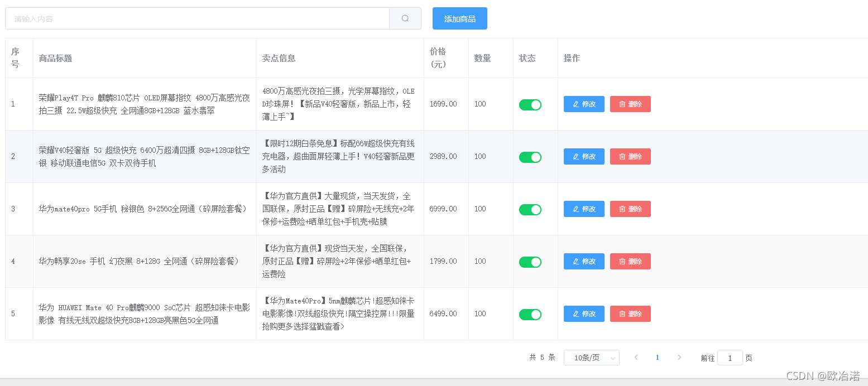Delete the 华为畅享20se product
868x386 pixels.
coord(630,261)
